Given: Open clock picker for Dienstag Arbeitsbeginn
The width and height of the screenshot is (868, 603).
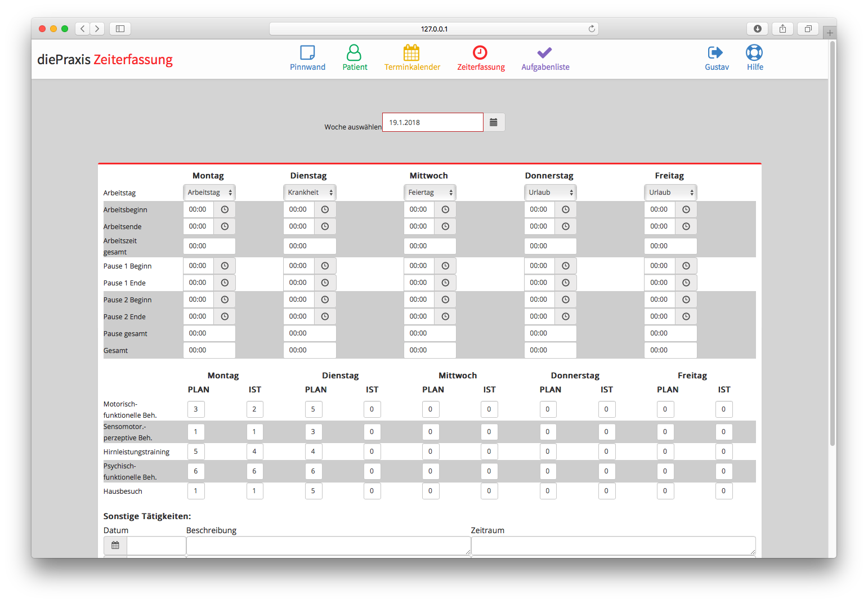Looking at the screenshot, I should point(325,209).
